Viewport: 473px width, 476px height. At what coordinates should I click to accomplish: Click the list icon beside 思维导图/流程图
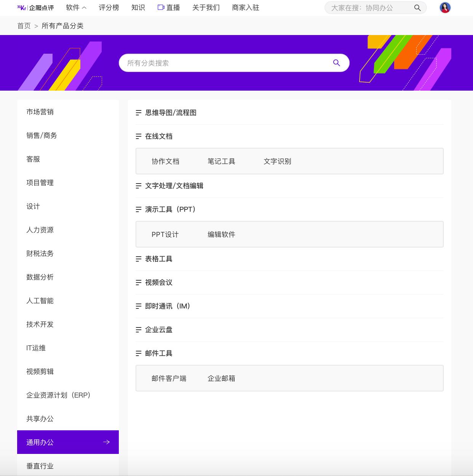point(138,113)
